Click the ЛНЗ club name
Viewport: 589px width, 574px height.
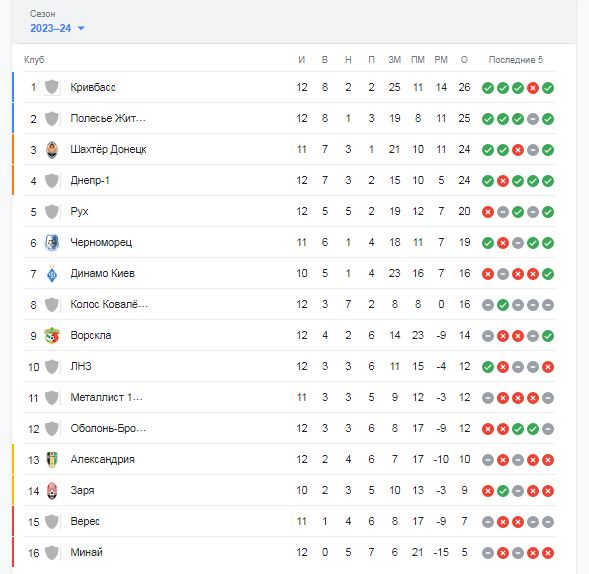[81, 366]
